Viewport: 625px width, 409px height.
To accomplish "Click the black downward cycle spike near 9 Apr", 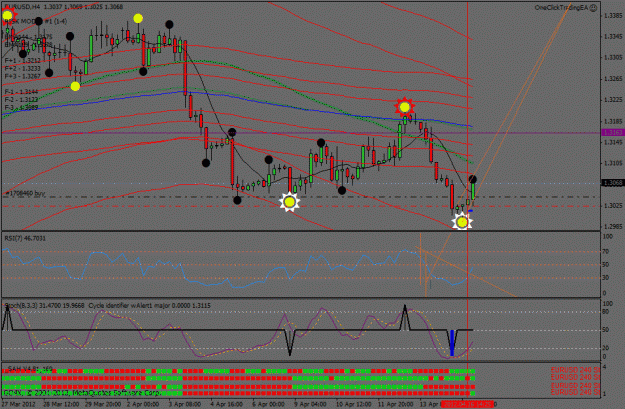I will point(290,342).
